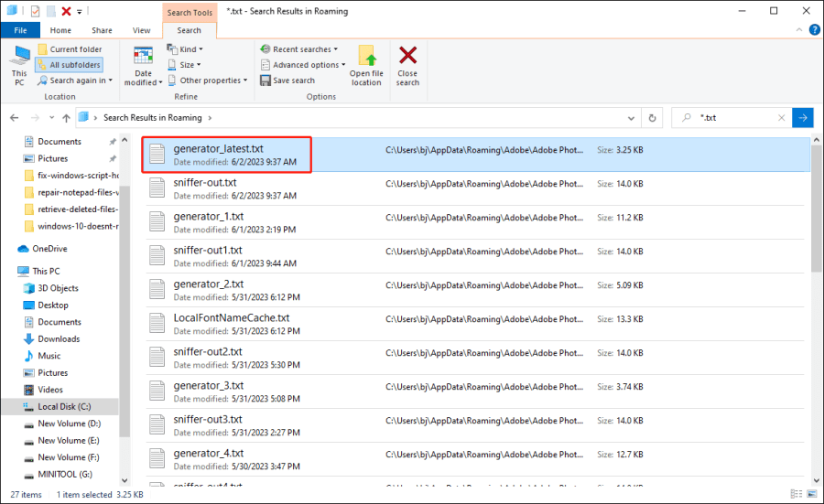Open the Kind filter dropdown
Viewport: 824px width, 504px height.
[185, 48]
